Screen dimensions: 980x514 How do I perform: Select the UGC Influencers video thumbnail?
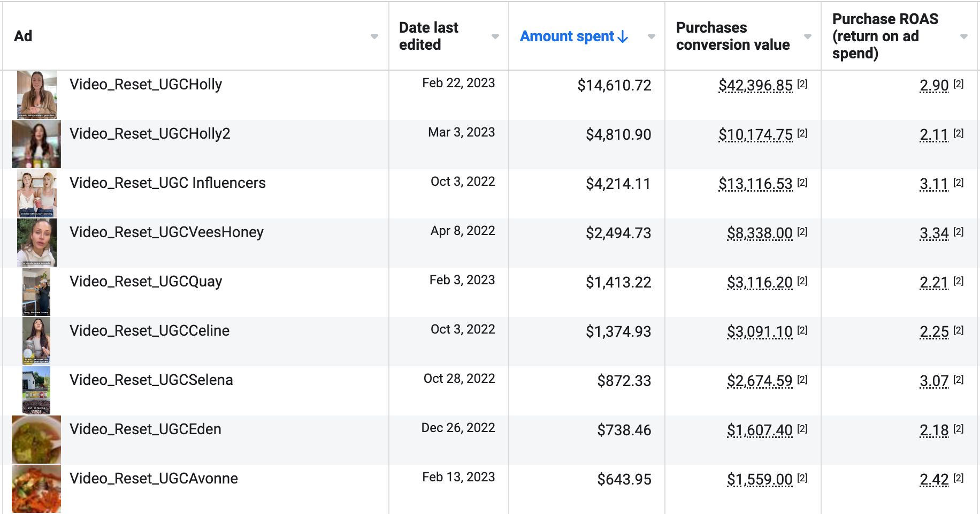pos(36,193)
